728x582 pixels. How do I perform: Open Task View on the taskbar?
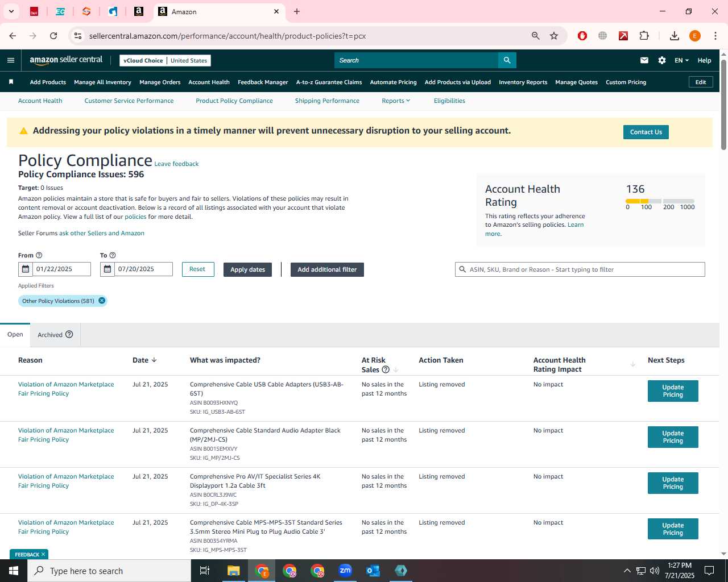[205, 571]
